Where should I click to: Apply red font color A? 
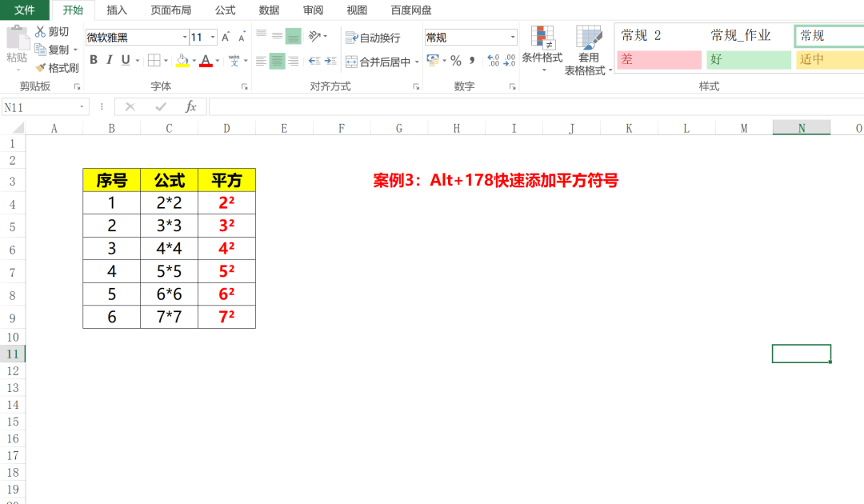point(206,60)
